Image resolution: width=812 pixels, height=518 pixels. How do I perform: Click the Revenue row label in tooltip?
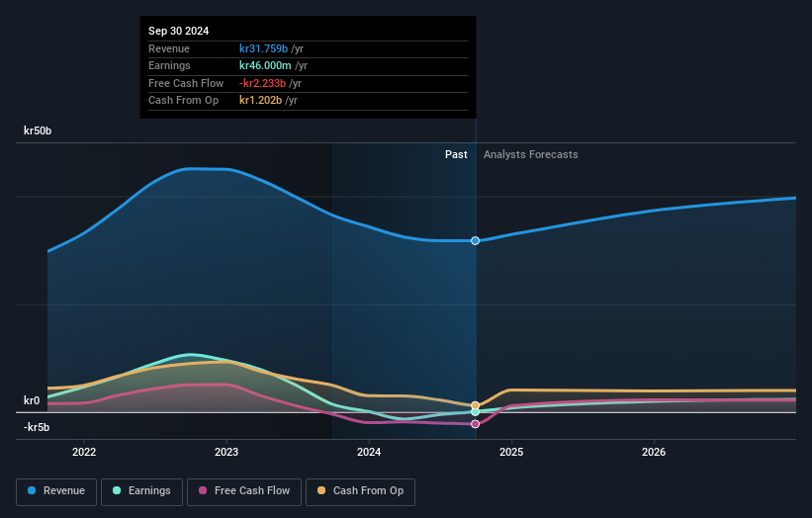click(x=169, y=48)
